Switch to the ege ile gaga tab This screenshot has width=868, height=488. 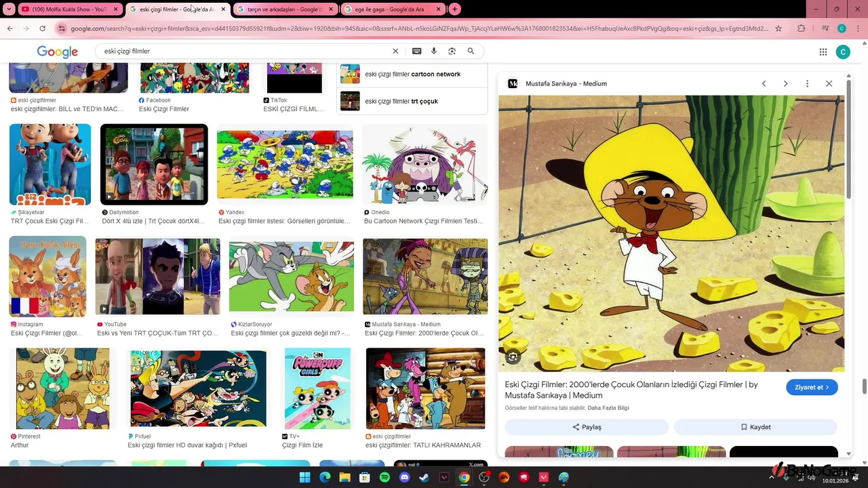coord(392,9)
